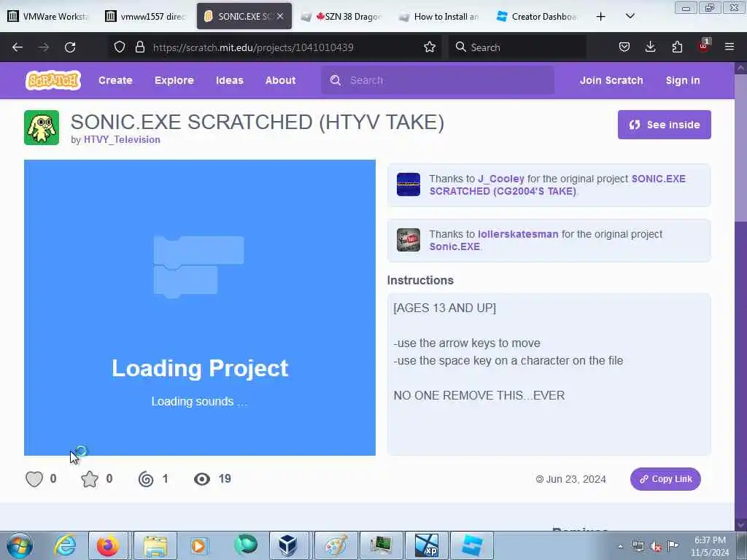Click the browser forward arrow
The width and height of the screenshot is (747, 560).
click(x=44, y=47)
